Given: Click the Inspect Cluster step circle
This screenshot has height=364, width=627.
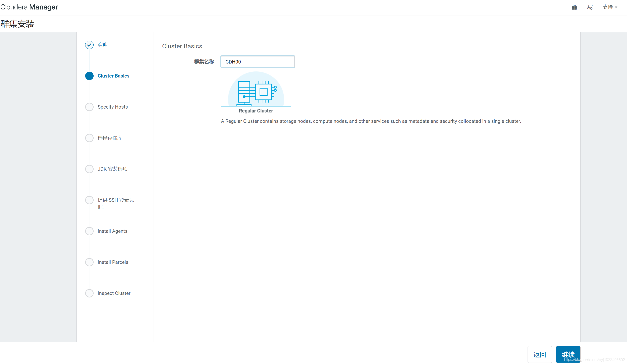Looking at the screenshot, I should tap(89, 293).
